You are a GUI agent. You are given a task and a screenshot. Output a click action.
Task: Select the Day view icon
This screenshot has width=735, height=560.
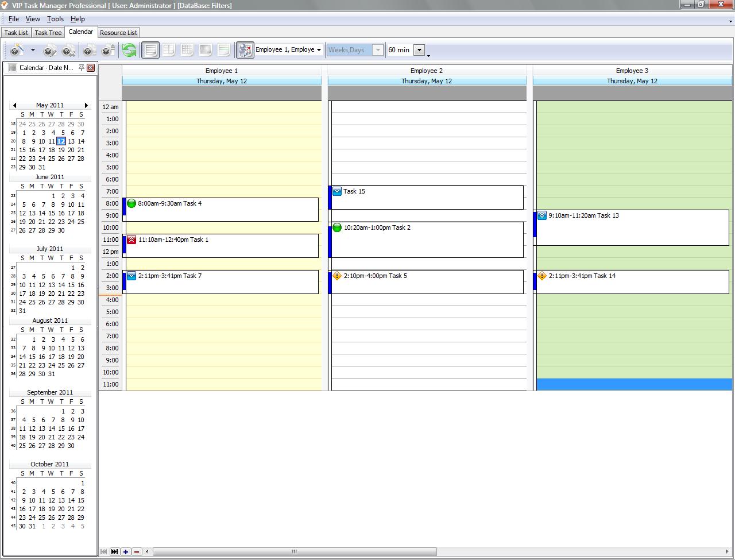(150, 51)
